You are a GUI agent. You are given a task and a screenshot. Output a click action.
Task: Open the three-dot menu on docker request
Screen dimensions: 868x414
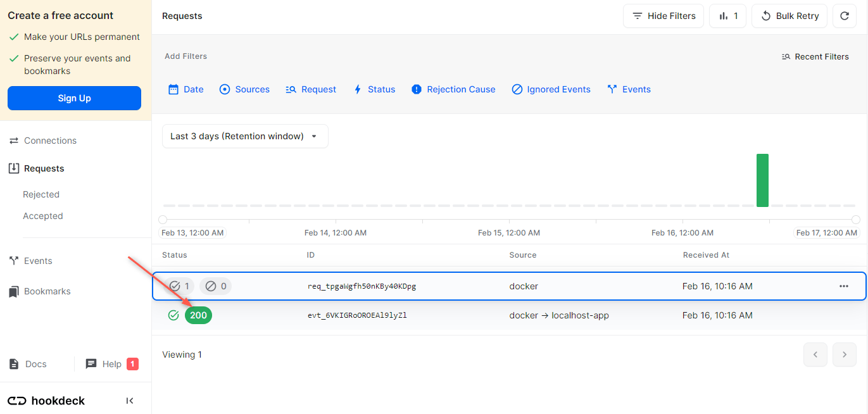click(x=843, y=286)
